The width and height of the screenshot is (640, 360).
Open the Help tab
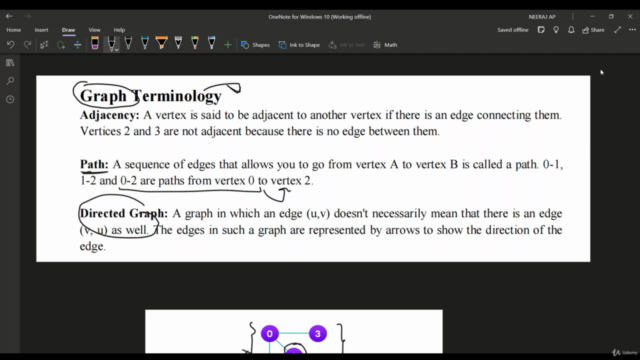pyautogui.click(x=119, y=30)
